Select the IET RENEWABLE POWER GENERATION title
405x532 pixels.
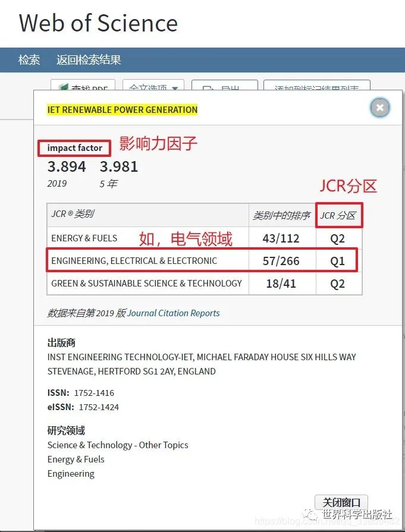122,109
